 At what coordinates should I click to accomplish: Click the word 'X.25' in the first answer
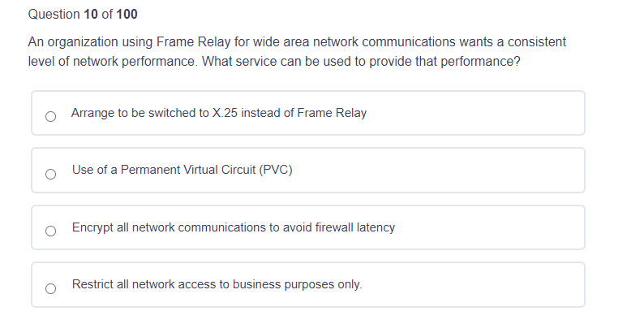[225, 113]
